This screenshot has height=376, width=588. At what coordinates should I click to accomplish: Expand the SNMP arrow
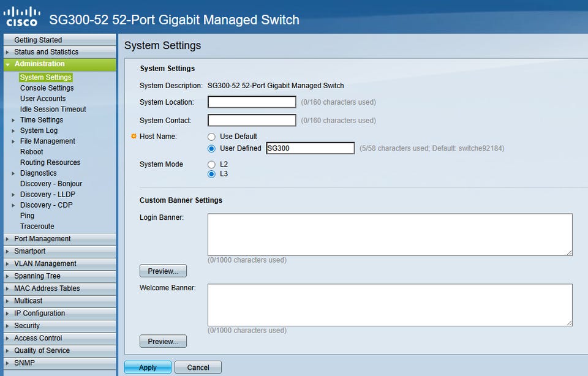(7, 363)
